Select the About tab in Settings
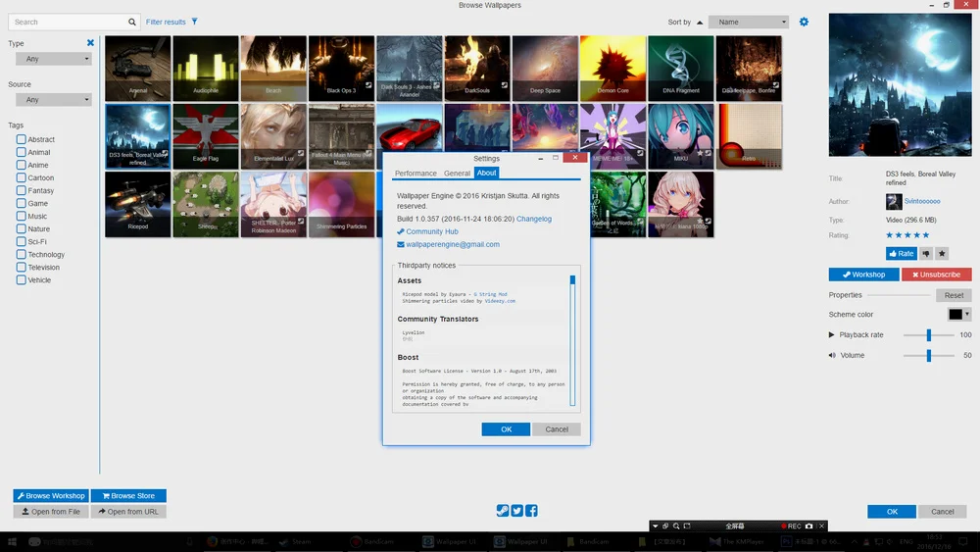Viewport: 980px width, 552px height. click(486, 173)
